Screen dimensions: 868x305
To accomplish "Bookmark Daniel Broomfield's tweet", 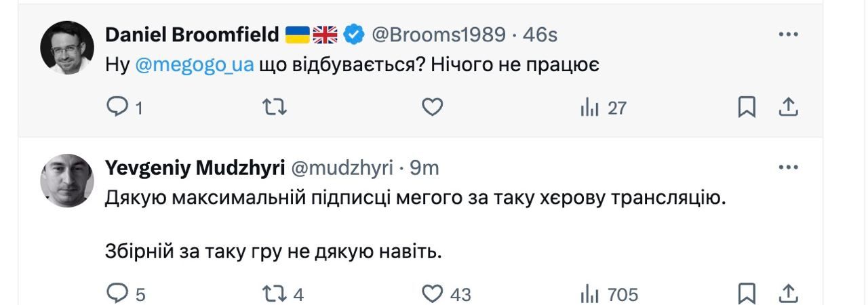I will click(747, 107).
